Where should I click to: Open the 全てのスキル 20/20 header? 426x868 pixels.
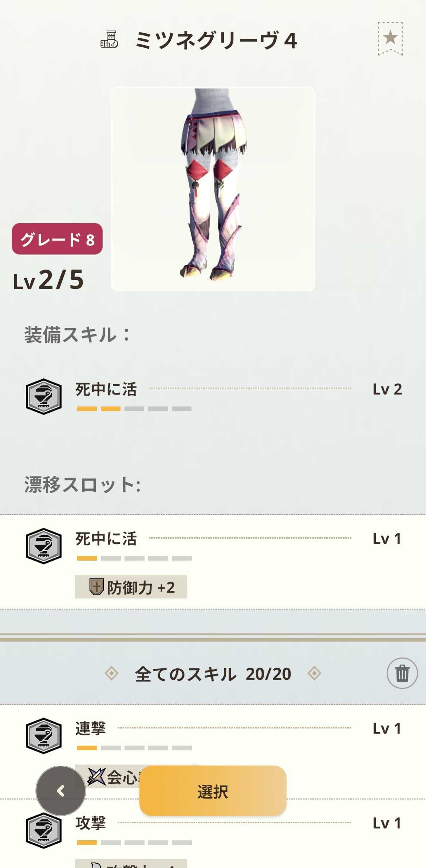(213, 674)
